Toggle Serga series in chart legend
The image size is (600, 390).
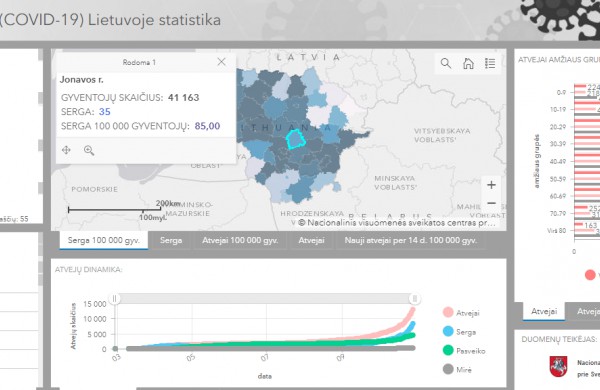pyautogui.click(x=460, y=332)
